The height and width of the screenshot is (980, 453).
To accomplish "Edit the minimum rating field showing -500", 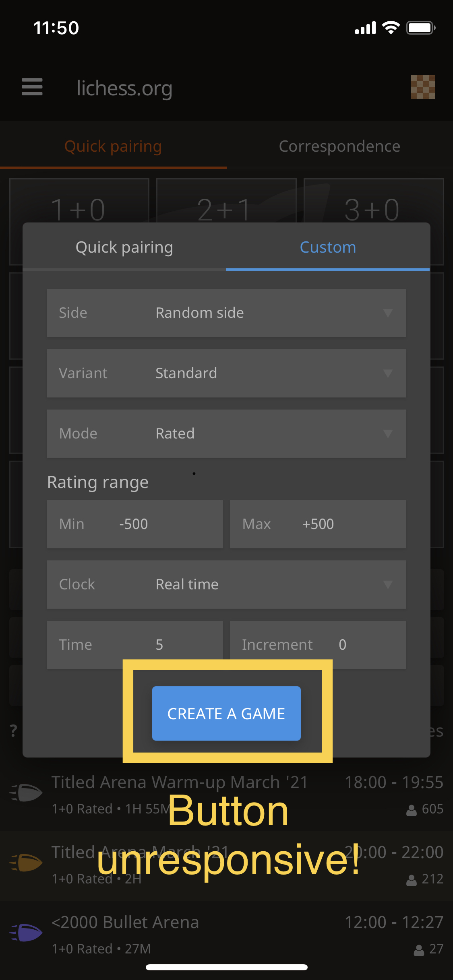I will 135,524.
